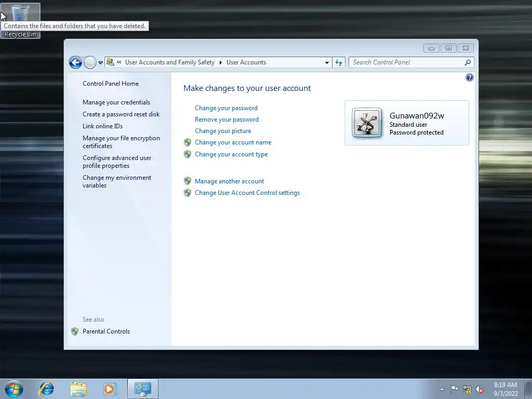Click the network tray icon
The height and width of the screenshot is (399, 532).
(467, 390)
